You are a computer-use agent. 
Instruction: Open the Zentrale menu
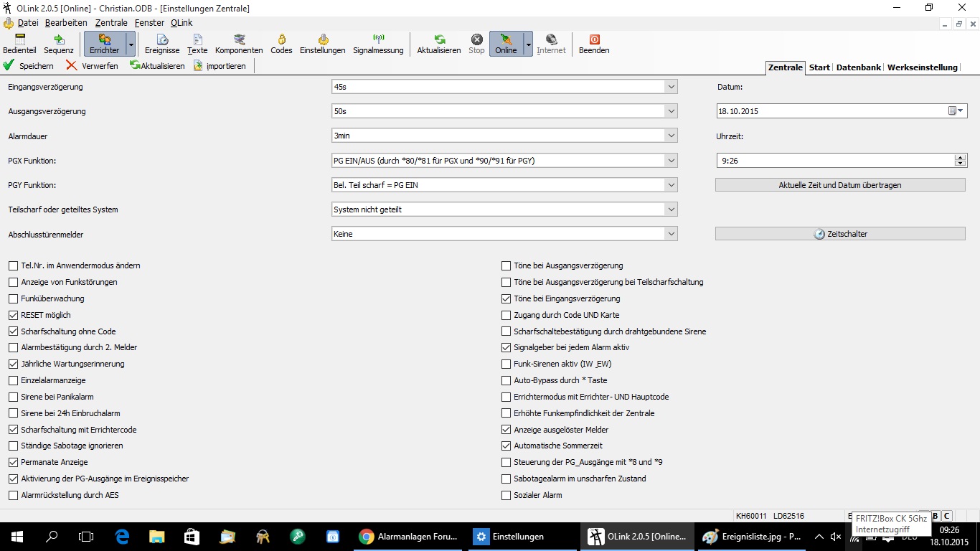coord(110,23)
